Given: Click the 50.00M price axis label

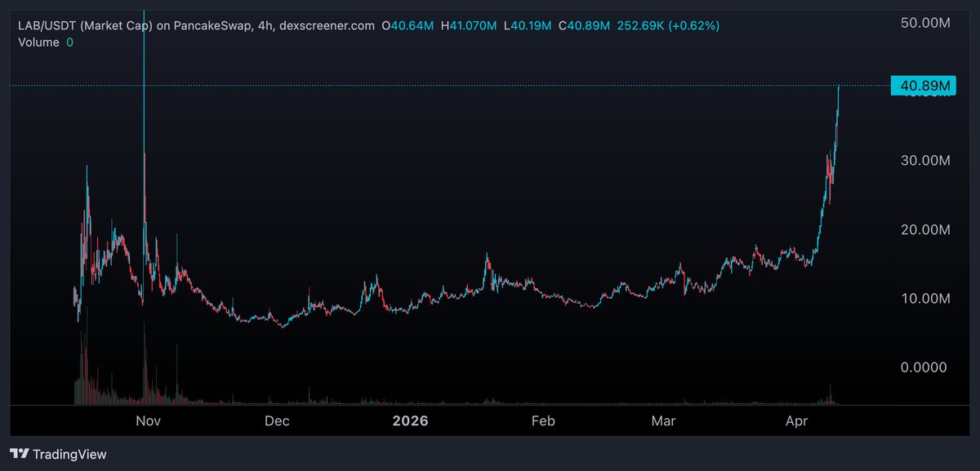Looking at the screenshot, I should (x=924, y=24).
